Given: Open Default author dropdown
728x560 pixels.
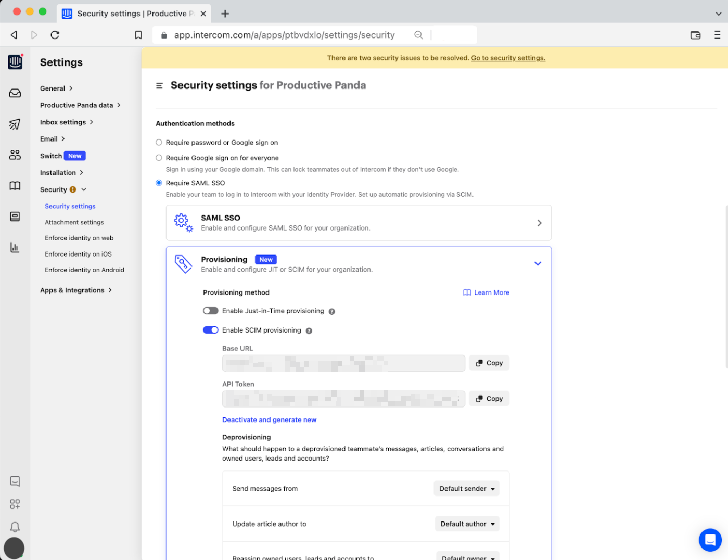Looking at the screenshot, I should [x=467, y=524].
